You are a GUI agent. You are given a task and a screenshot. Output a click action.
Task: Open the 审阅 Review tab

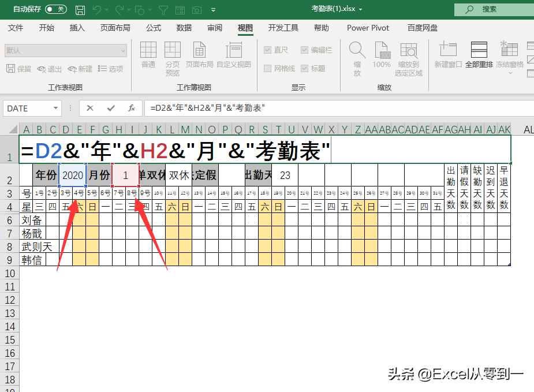coord(215,28)
